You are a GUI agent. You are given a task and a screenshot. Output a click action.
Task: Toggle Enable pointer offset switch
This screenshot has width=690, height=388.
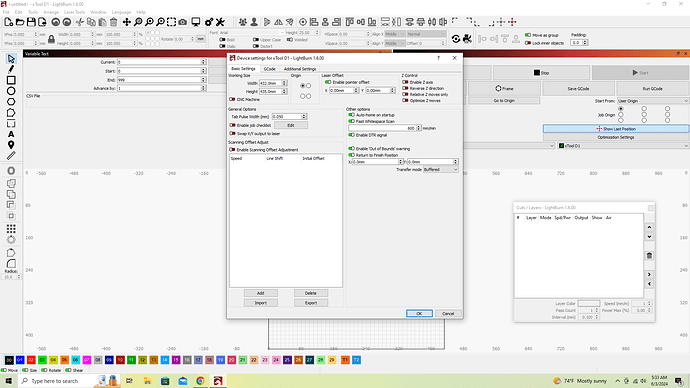(x=328, y=82)
